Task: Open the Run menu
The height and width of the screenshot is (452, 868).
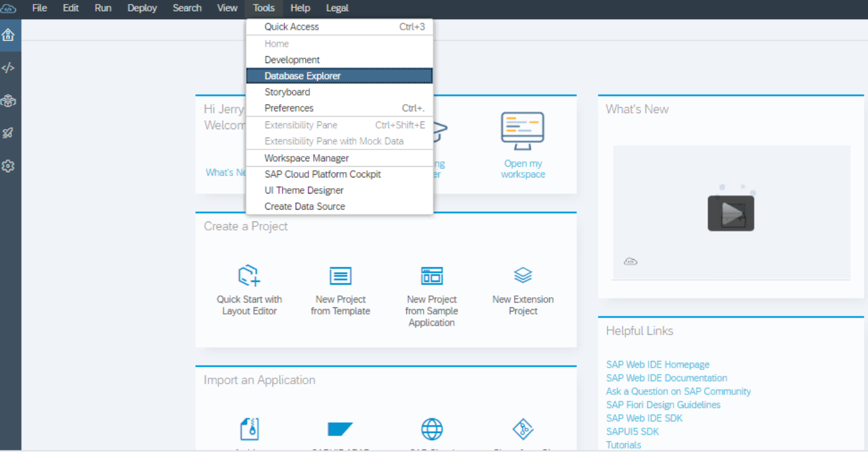Action: [x=103, y=8]
